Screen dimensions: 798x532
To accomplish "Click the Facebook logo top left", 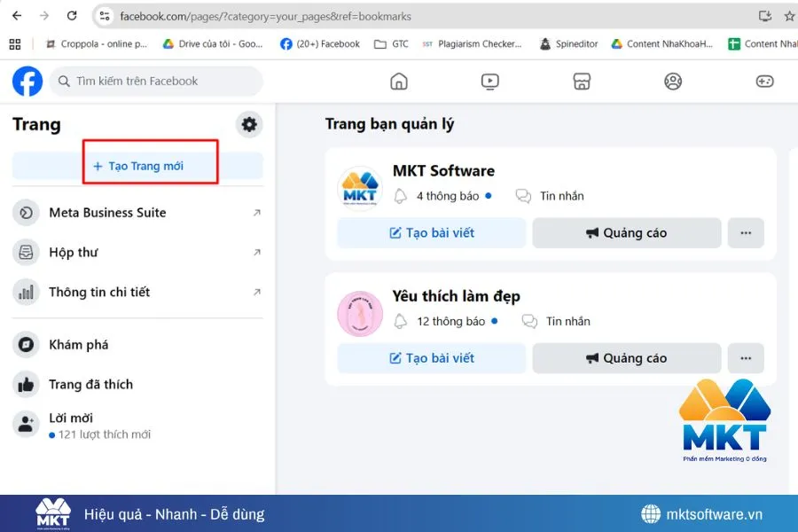I will (27, 81).
